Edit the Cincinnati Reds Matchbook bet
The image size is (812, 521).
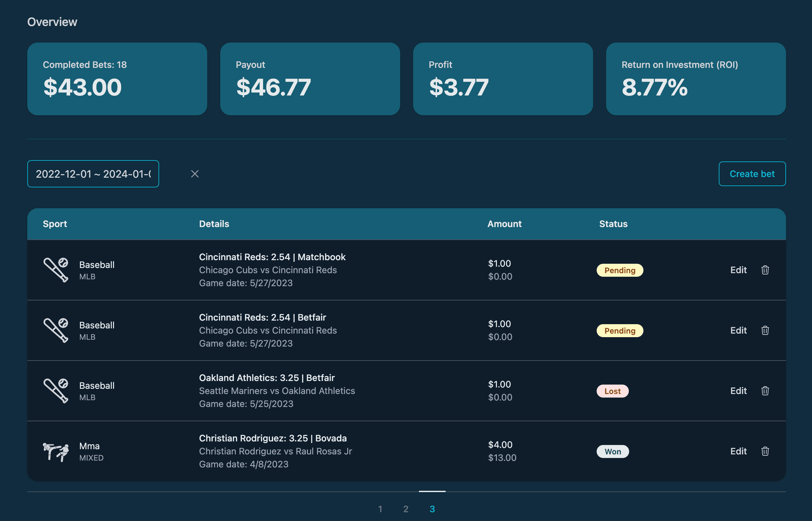(x=738, y=270)
